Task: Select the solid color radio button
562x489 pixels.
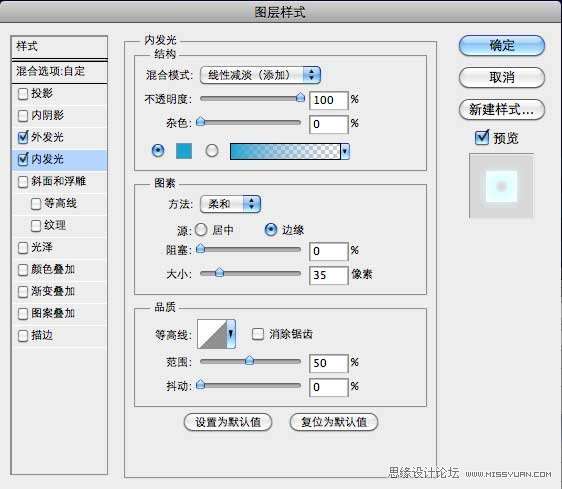Action: pos(158,151)
